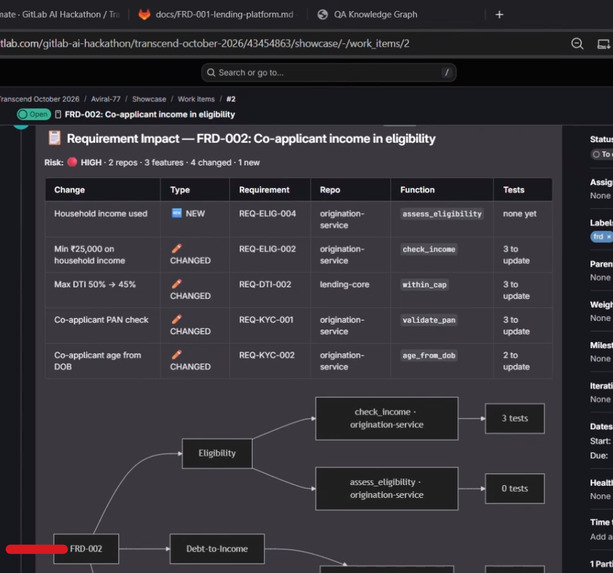The width and height of the screenshot is (613, 573).
Task: Open Aviral-77 breadcrumb link
Action: [x=106, y=99]
